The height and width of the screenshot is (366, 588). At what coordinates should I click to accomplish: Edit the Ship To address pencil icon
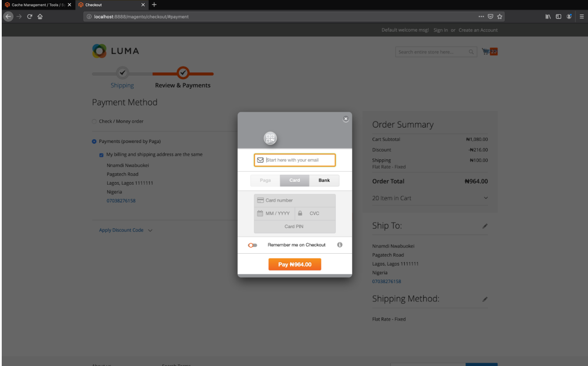485,226
